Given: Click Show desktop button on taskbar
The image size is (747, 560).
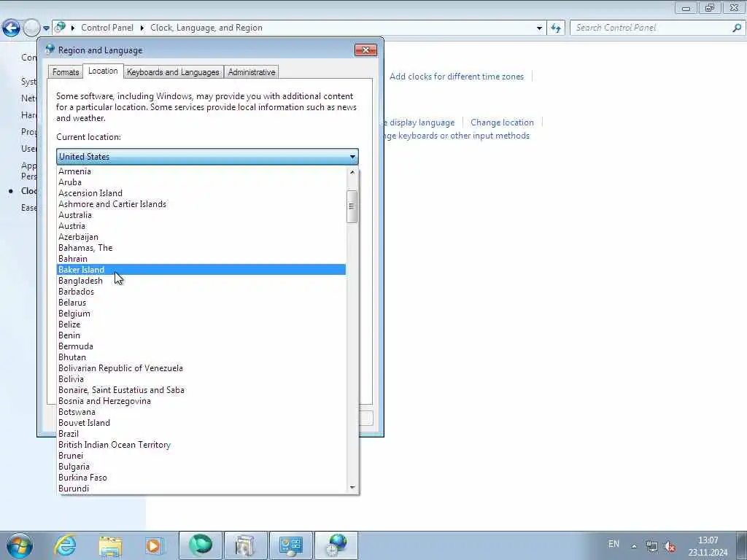Looking at the screenshot, I should (742, 545).
